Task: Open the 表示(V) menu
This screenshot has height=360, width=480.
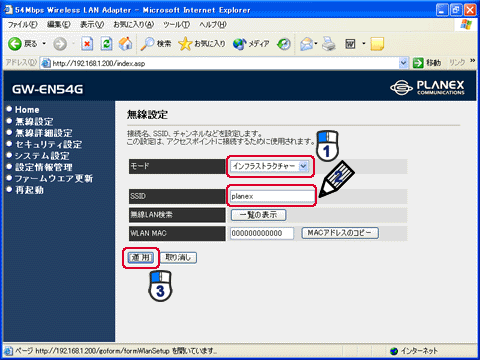Action: click(92, 25)
